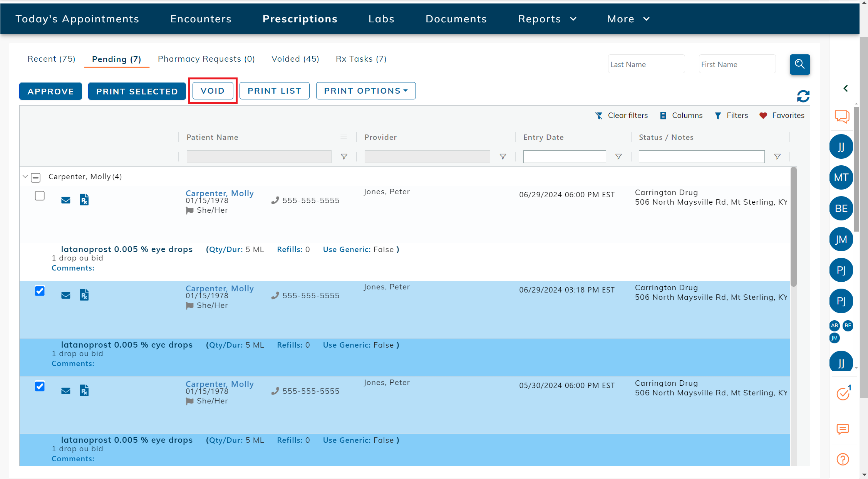
Task: Open the Documents section
Action: tap(456, 19)
